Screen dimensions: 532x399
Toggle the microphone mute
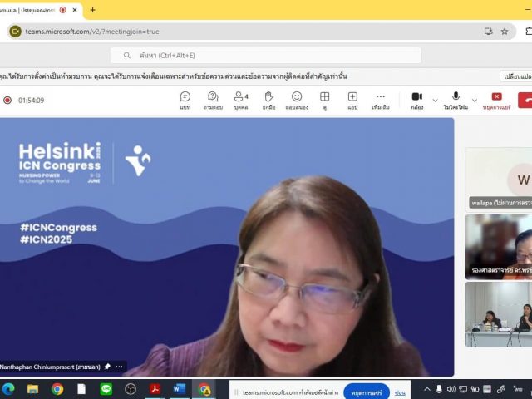pos(456,101)
